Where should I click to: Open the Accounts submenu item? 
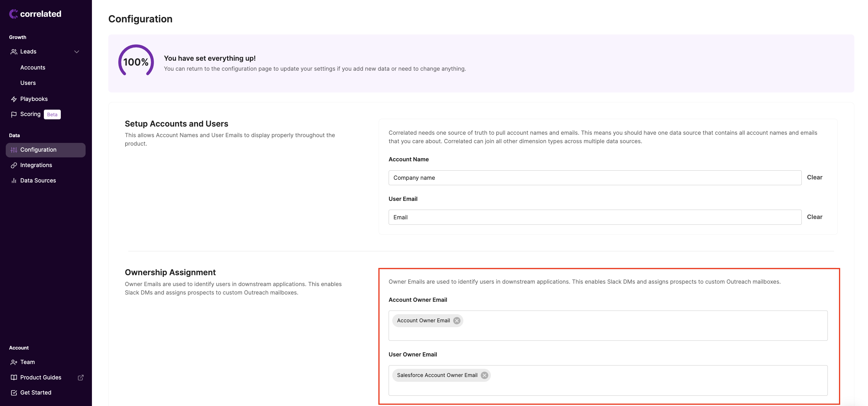click(33, 67)
